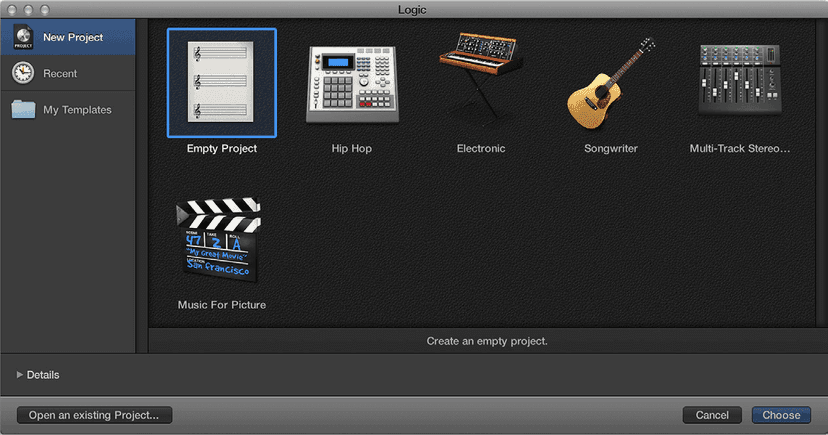828x435 pixels.
Task: Click the 'Create an empty project.' description
Action: tap(487, 341)
